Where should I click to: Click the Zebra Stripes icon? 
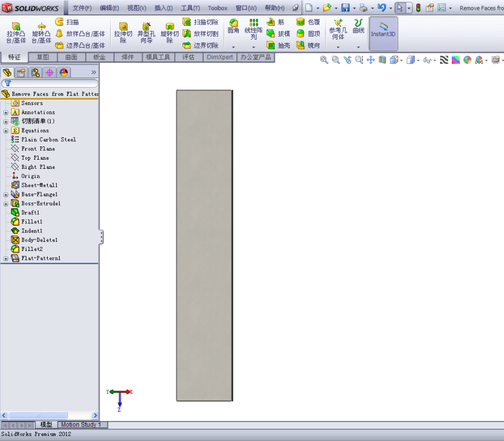[444, 60]
